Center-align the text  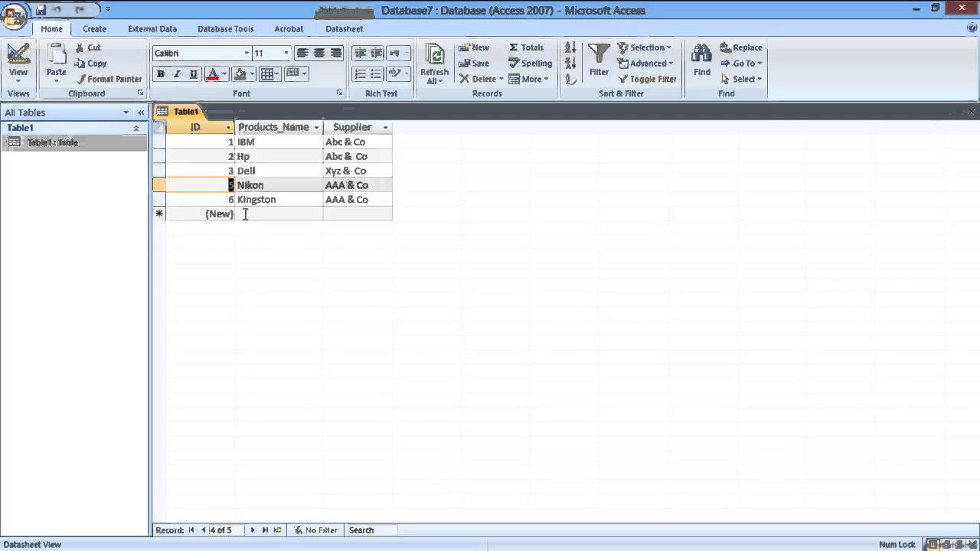point(319,53)
